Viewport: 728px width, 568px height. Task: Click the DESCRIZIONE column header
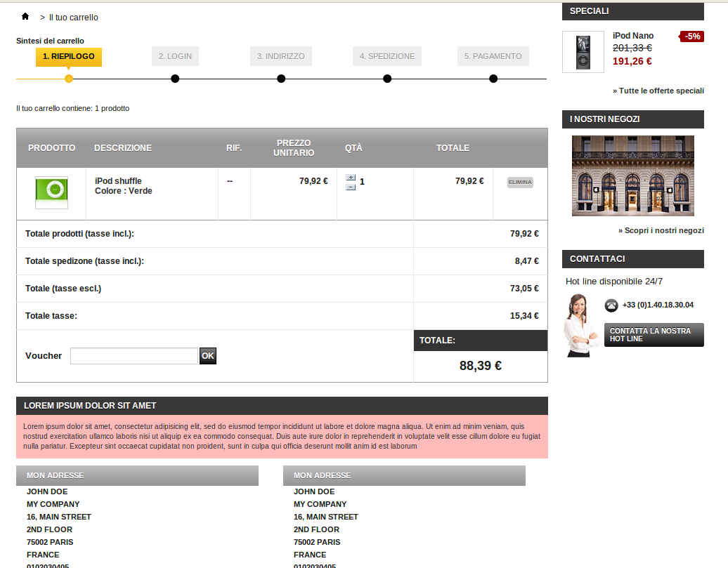pos(123,148)
